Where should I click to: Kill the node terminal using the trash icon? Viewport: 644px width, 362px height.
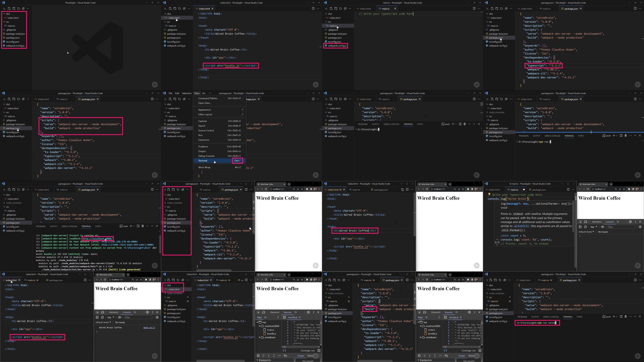click(143, 226)
